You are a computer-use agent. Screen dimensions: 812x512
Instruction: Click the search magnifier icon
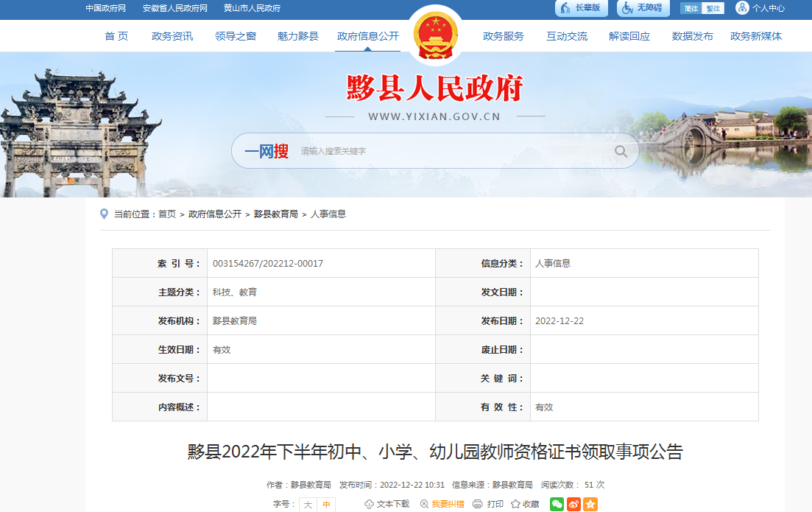[x=621, y=152]
